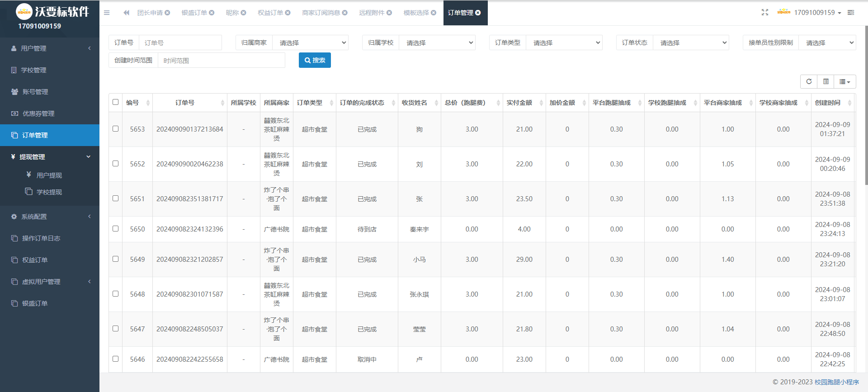Open 账号管理 in the sidebar

(x=50, y=92)
